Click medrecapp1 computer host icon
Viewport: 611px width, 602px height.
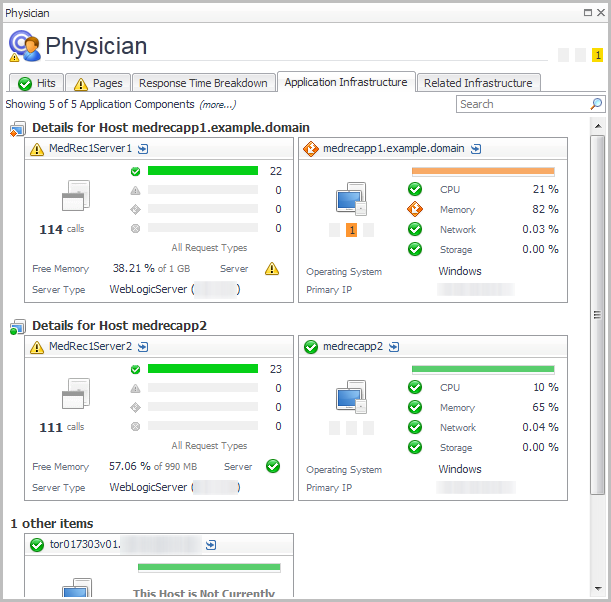pyautogui.click(x=351, y=199)
